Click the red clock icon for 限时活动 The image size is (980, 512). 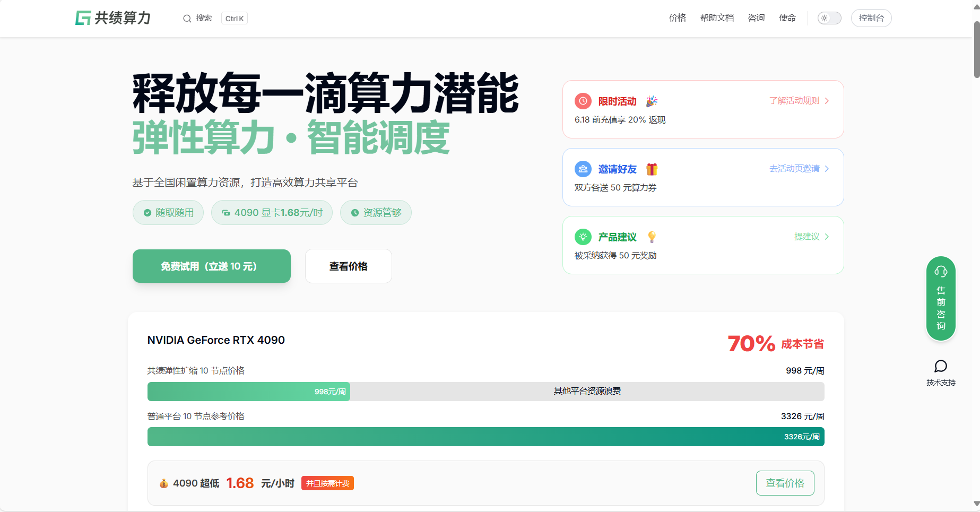click(583, 101)
